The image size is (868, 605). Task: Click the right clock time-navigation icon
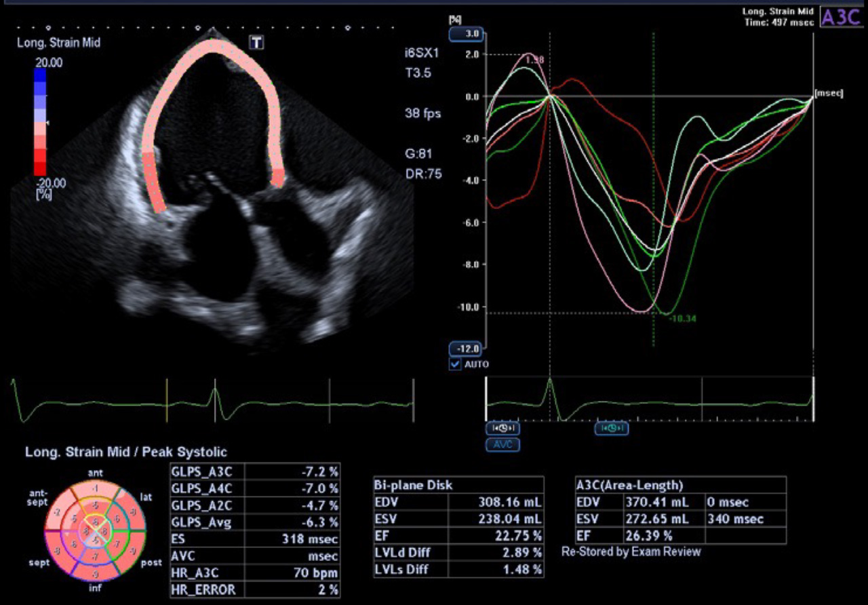(611, 428)
